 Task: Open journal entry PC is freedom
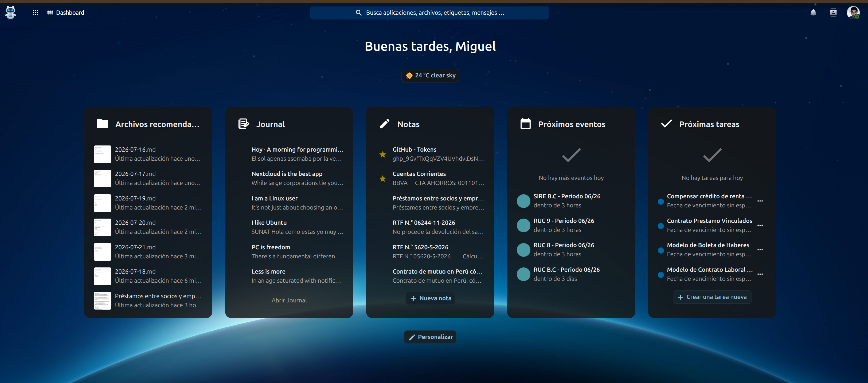289,252
